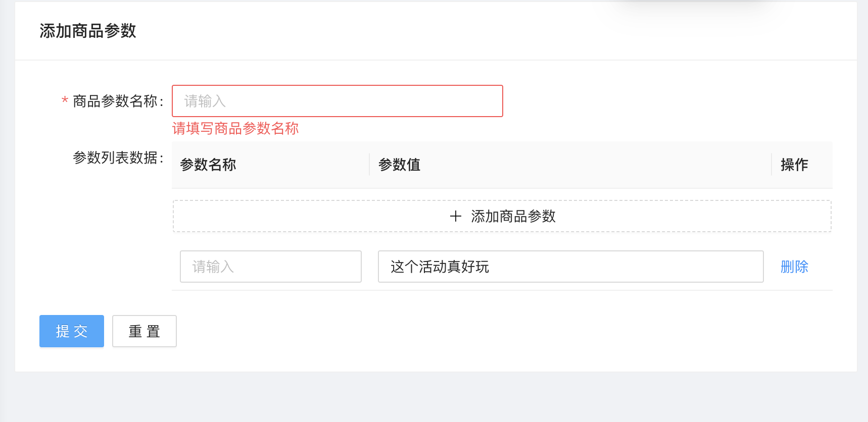Click the 提交 submit button

[x=71, y=331]
